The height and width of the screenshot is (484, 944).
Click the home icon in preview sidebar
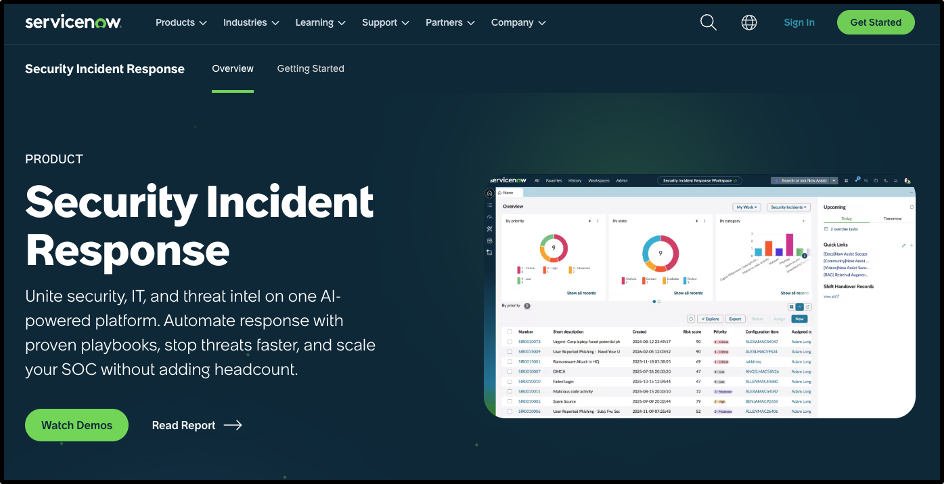(x=489, y=193)
